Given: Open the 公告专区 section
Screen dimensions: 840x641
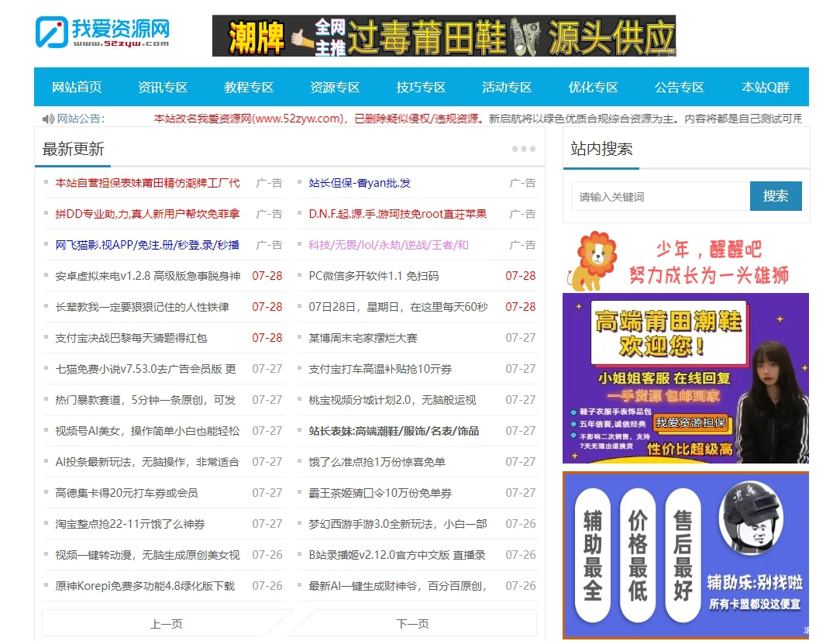Looking at the screenshot, I should pyautogui.click(x=679, y=87).
